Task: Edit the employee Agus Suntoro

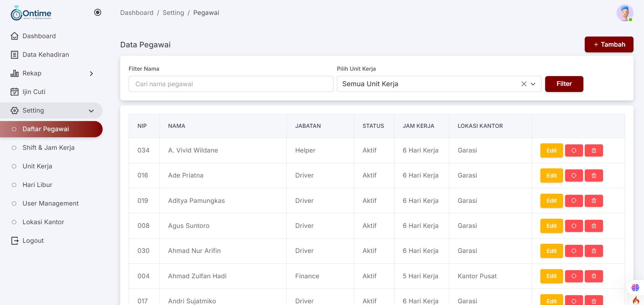Action: tap(551, 226)
